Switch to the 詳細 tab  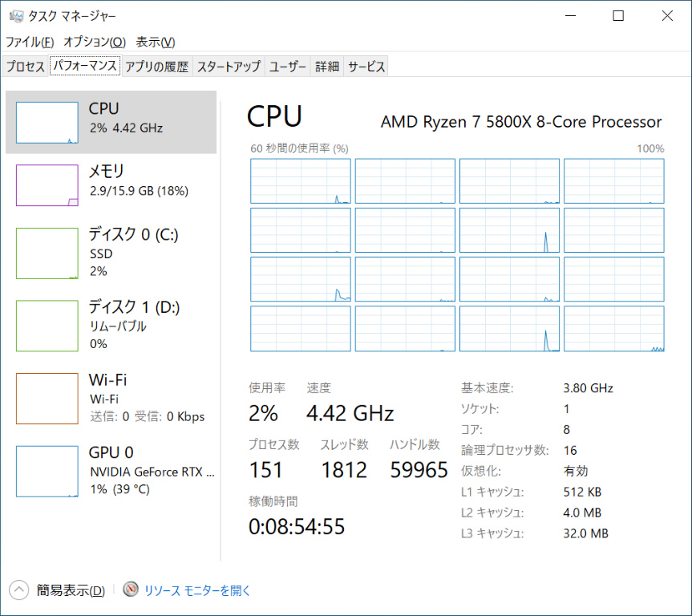point(326,67)
